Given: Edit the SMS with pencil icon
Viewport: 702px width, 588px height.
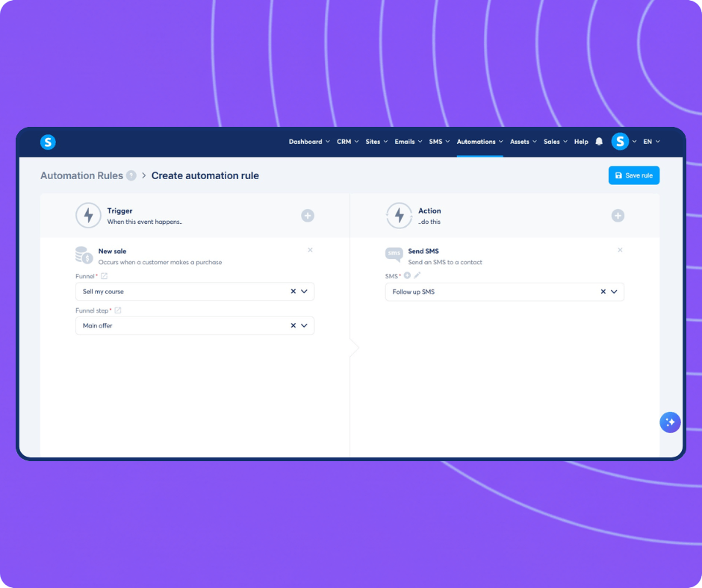Looking at the screenshot, I should [417, 275].
